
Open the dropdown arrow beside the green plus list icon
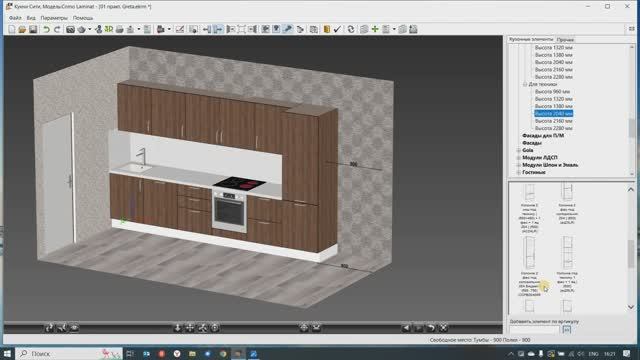[x=393, y=29]
